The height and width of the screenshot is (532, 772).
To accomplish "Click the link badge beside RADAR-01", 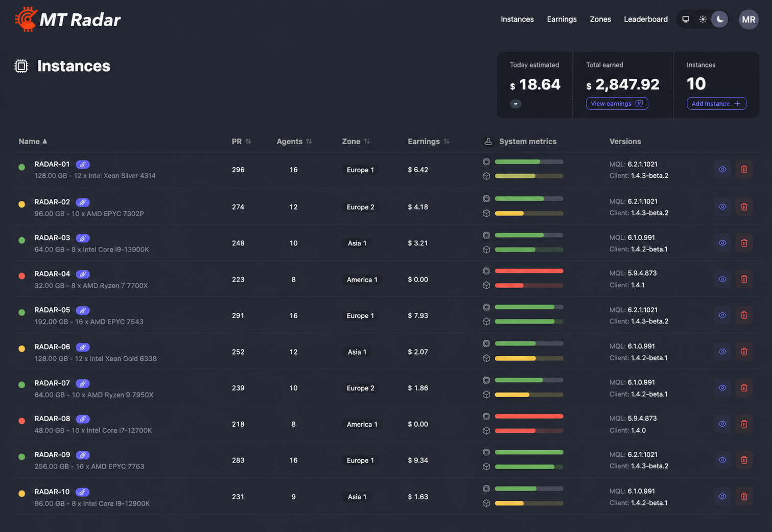I will [83, 165].
